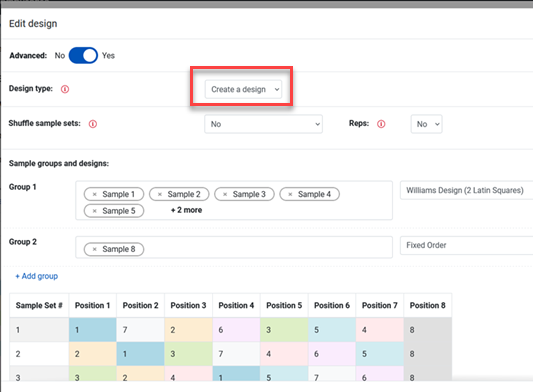Open the Shuffle sample sets info icon
This screenshot has height=392, width=533.
click(x=93, y=124)
